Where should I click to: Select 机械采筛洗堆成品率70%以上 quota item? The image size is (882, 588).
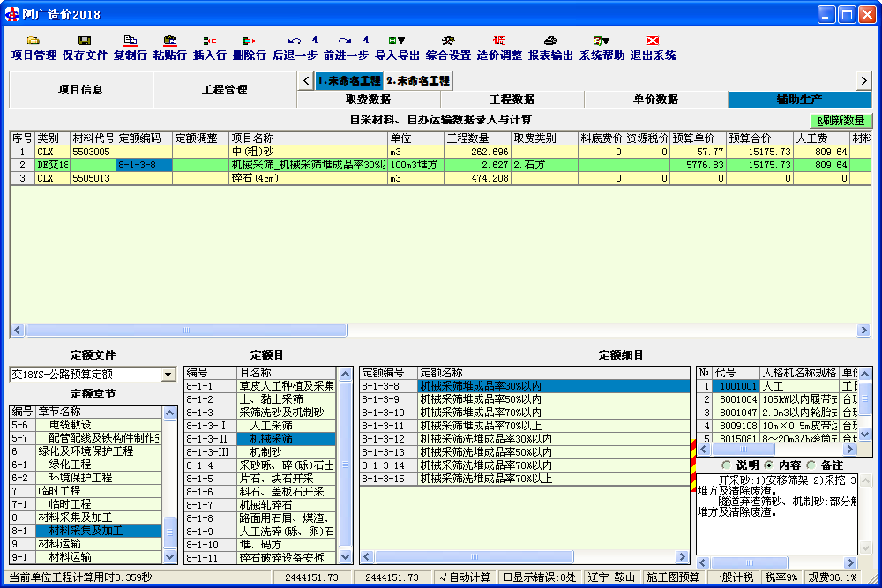(525, 479)
